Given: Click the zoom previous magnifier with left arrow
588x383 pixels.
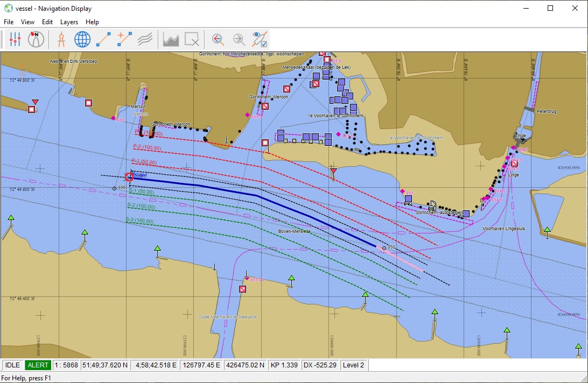Looking at the screenshot, I should [x=218, y=39].
